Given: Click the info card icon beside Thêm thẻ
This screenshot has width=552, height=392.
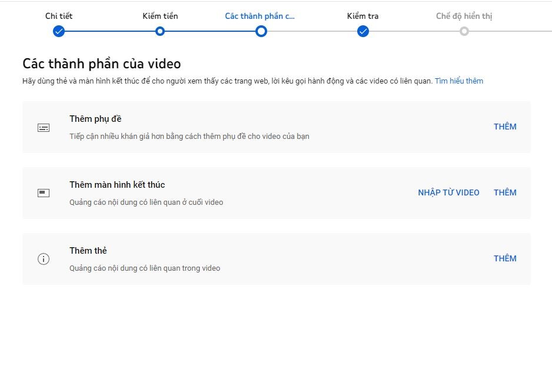Looking at the screenshot, I should (x=44, y=259).
